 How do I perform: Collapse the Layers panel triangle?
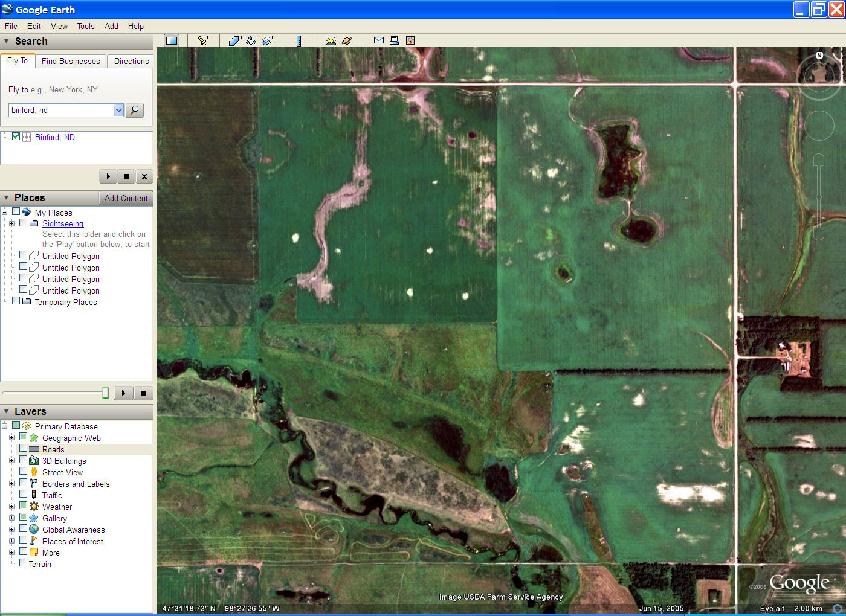pyautogui.click(x=7, y=411)
